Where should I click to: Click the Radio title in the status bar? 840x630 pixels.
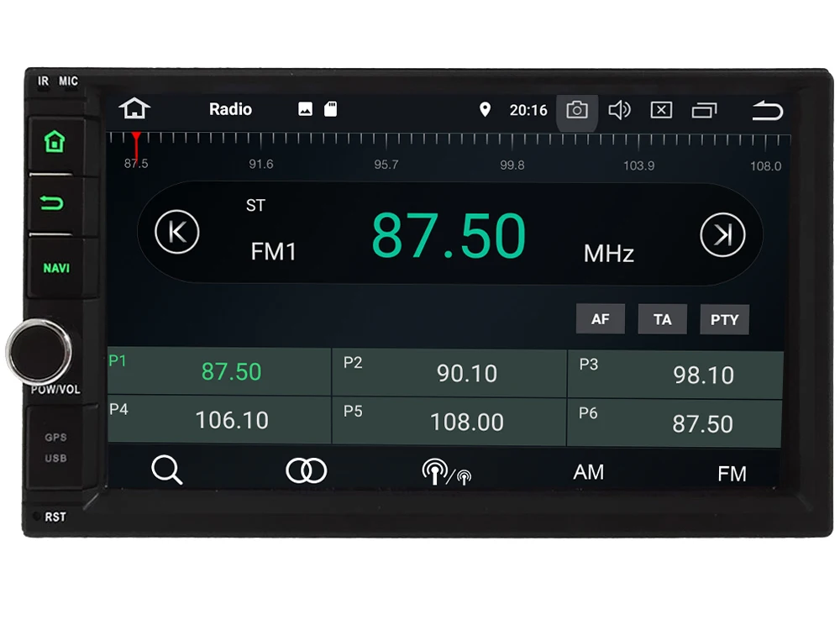(230, 109)
